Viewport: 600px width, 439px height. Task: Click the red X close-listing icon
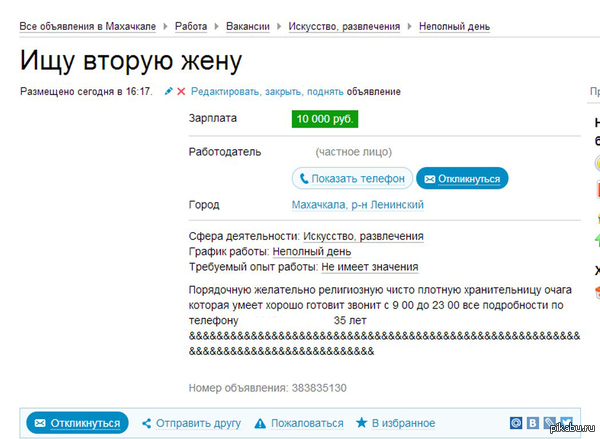[181, 92]
